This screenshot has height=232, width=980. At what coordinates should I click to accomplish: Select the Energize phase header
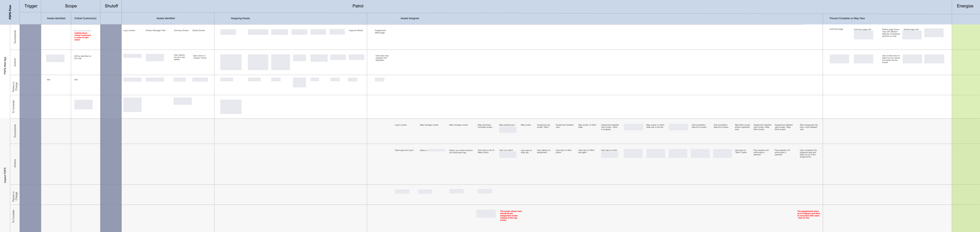point(965,6)
